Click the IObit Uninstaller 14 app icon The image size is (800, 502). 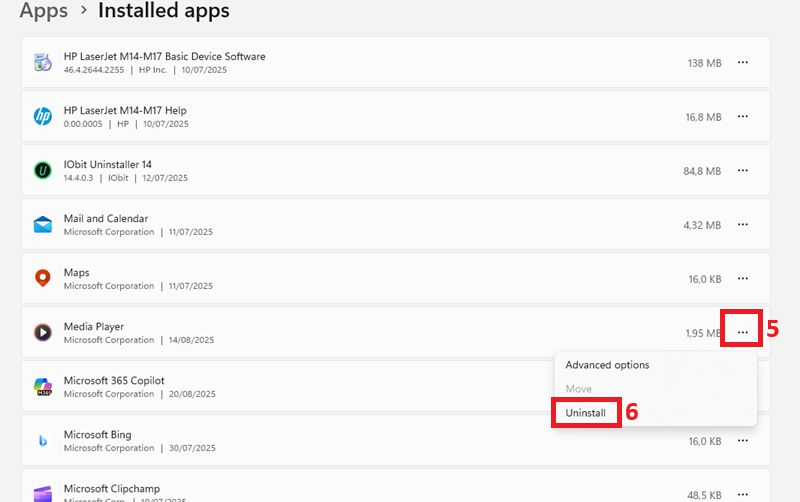(x=43, y=170)
